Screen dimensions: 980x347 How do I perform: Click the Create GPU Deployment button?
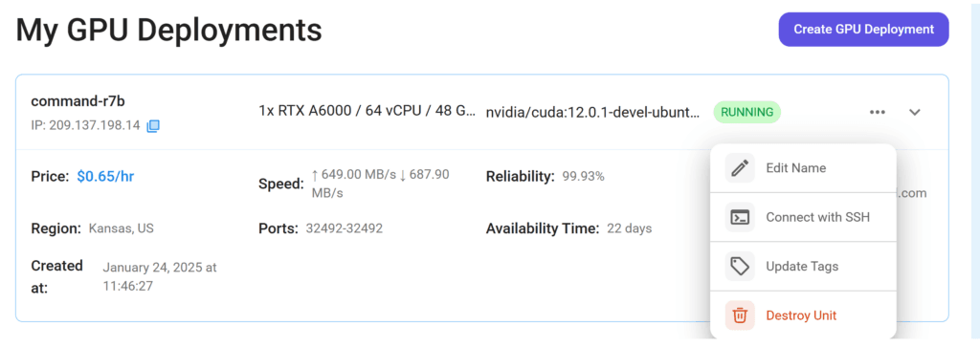point(864,30)
